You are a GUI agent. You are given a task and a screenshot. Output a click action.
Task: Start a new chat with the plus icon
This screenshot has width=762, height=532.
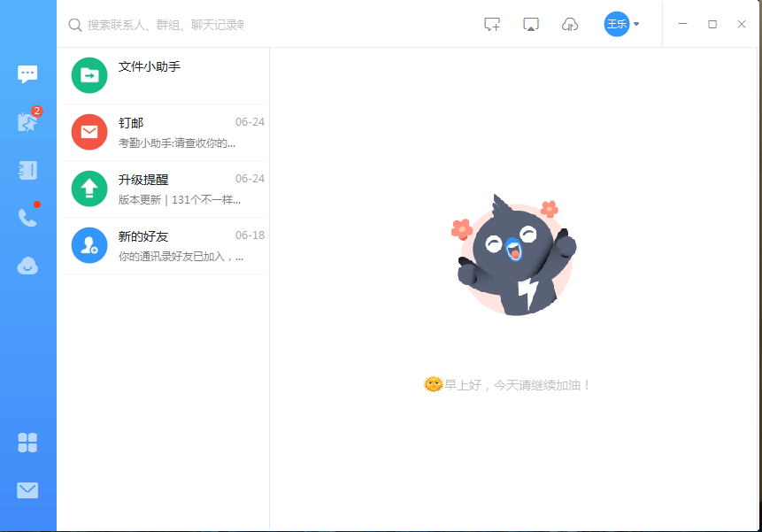click(x=492, y=24)
